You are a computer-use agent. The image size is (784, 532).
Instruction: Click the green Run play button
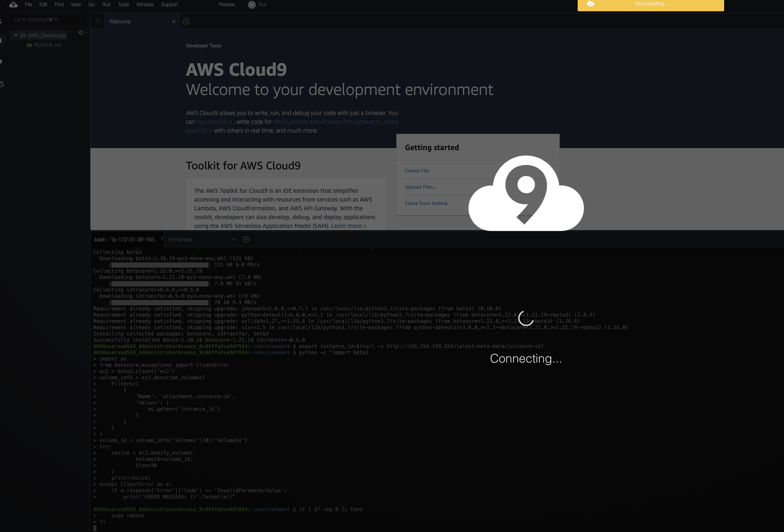(252, 5)
